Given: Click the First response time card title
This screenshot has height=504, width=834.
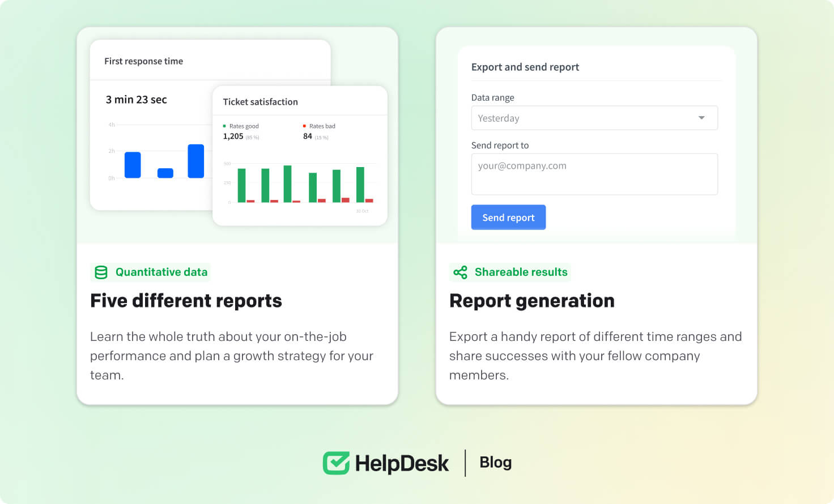Looking at the screenshot, I should [143, 61].
